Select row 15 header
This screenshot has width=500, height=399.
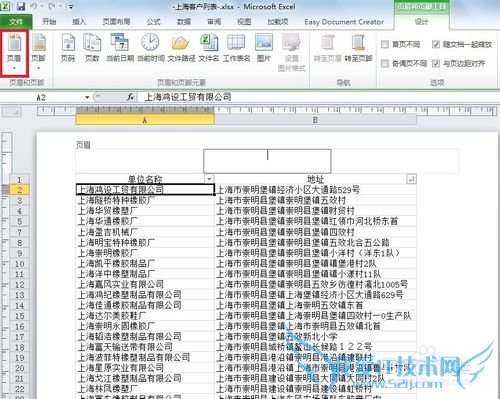click(19, 316)
